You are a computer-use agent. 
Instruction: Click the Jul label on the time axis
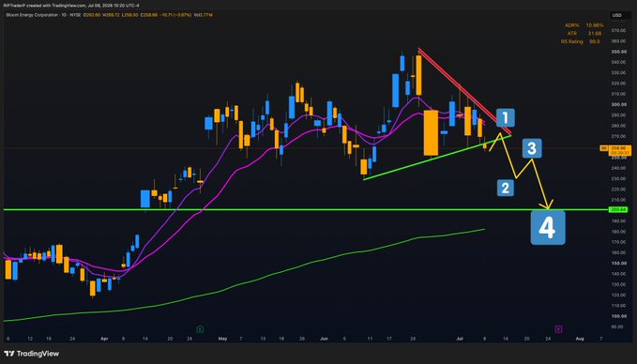click(460, 339)
